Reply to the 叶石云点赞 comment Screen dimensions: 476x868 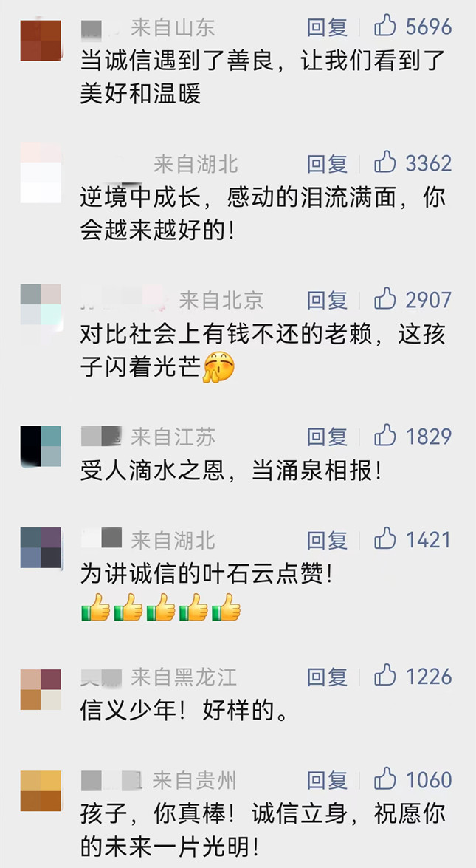coord(327,540)
